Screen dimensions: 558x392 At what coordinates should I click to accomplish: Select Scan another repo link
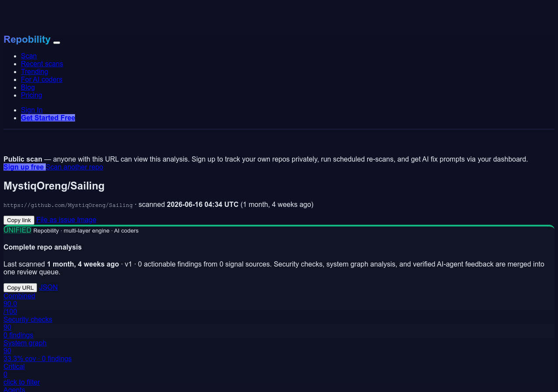(x=75, y=167)
